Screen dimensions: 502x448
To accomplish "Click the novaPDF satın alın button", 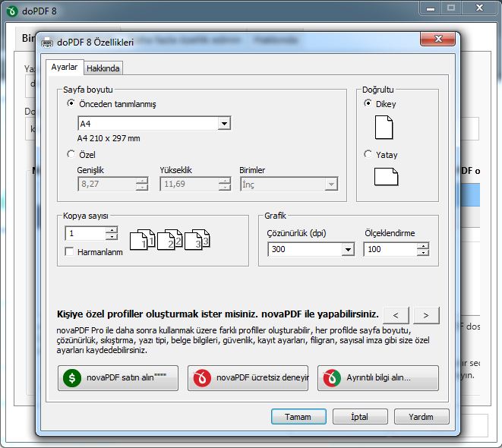I will (118, 378).
